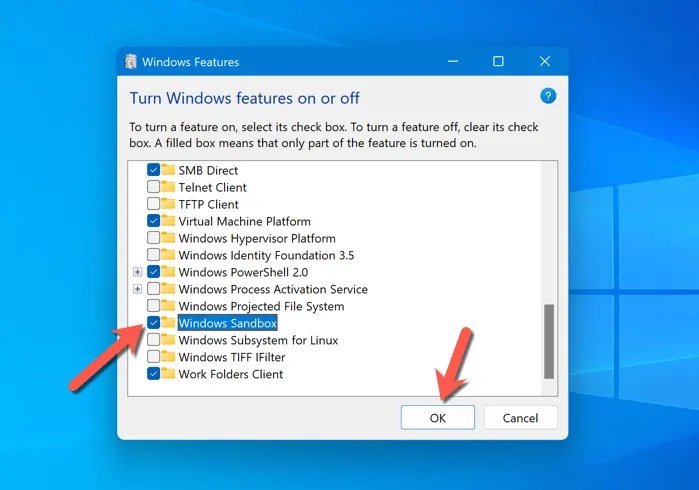
Task: Click the Windows Subsystem for Linux folder icon
Action: (168, 340)
